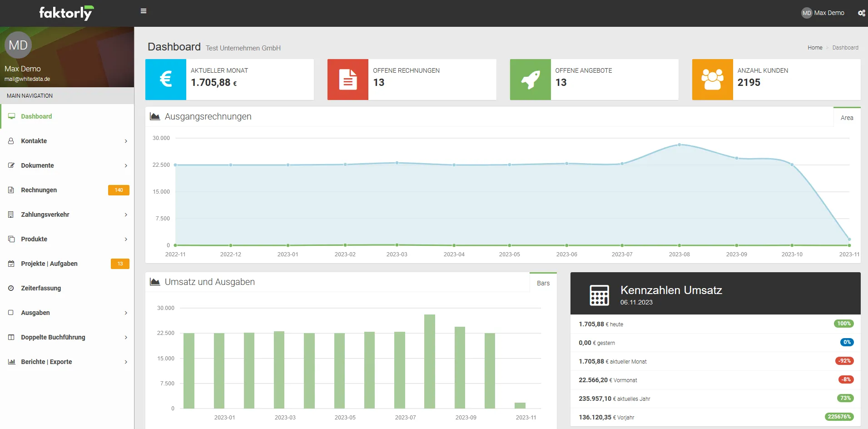Click the invoice icon next to Rechnungen
This screenshot has height=429, width=868.
[x=11, y=190]
